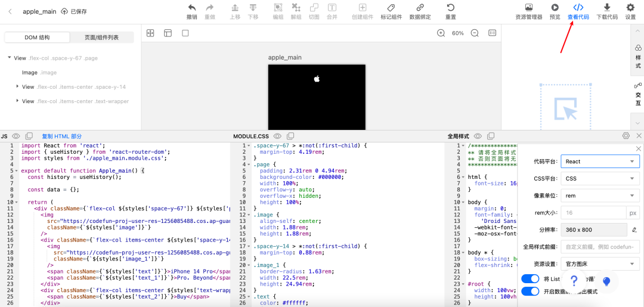Open 代码平台 React dropdown
The width and height of the screenshot is (644, 307).
[x=600, y=162]
